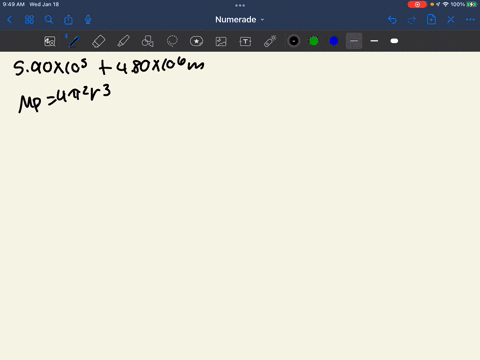Open the more options ellipsis menu
The width and height of the screenshot is (480, 360).
coord(470,20)
